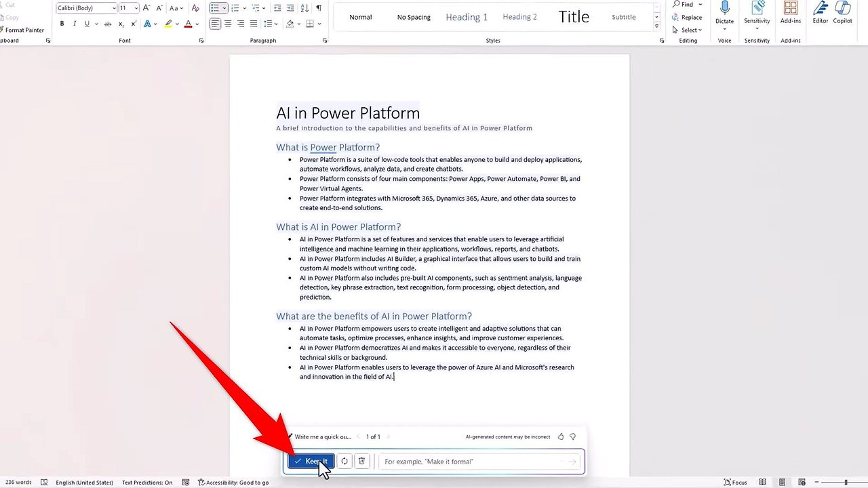Apply Superscript formatting
The height and width of the screenshot is (488, 868).
pyautogui.click(x=133, y=24)
